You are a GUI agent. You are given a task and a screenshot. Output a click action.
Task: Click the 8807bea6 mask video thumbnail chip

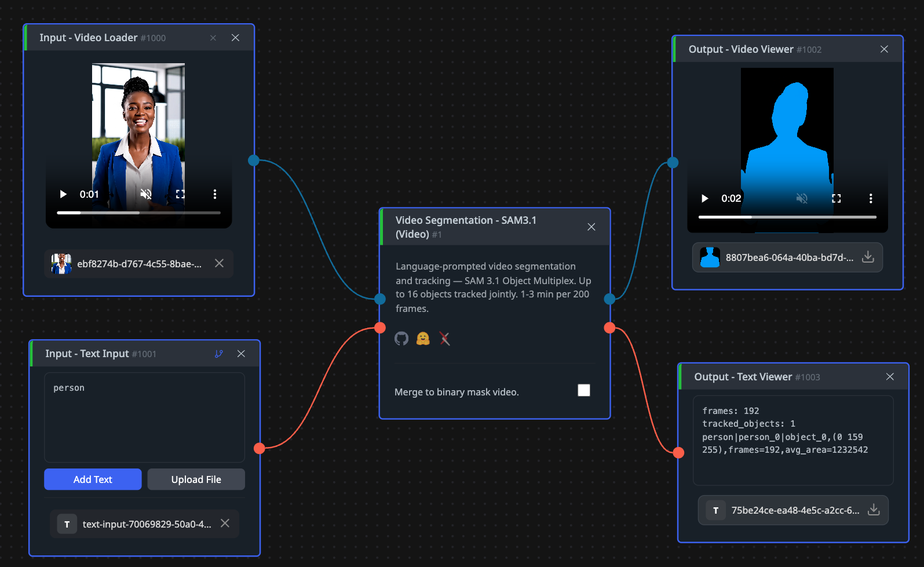click(x=710, y=257)
